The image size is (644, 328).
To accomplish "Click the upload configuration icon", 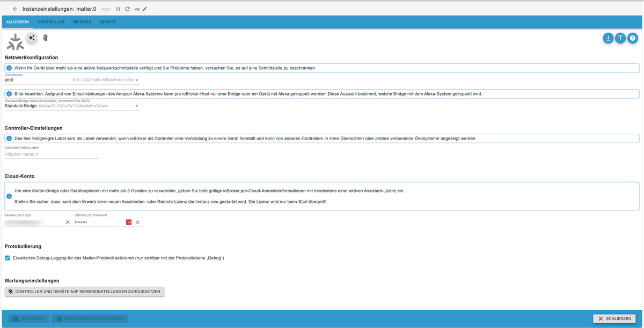I will point(620,38).
